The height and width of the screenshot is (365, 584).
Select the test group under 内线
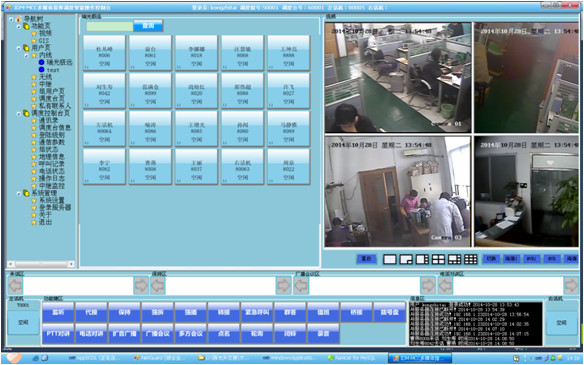[53, 70]
